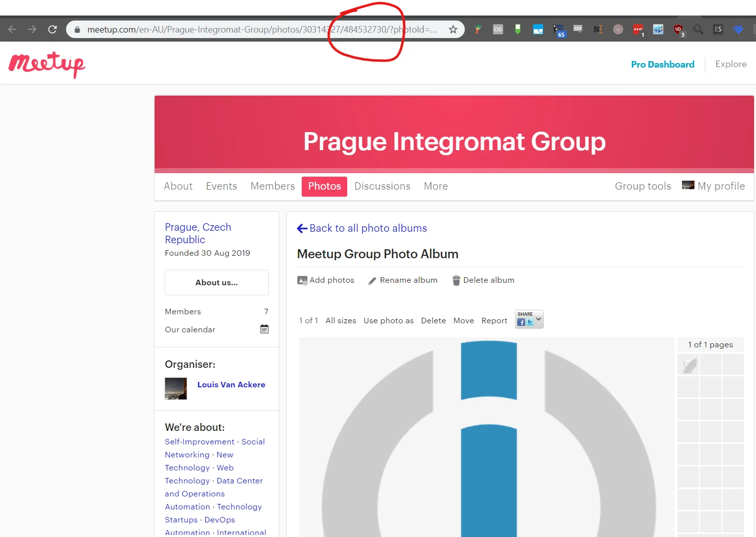
Task: Click the trash icon for Delete album
Action: tap(456, 281)
